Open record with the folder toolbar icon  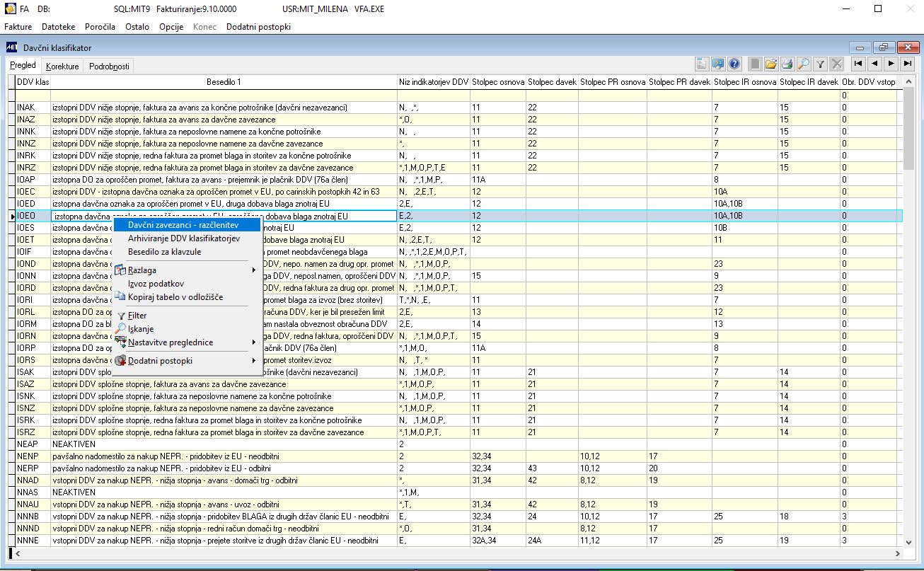pos(771,64)
